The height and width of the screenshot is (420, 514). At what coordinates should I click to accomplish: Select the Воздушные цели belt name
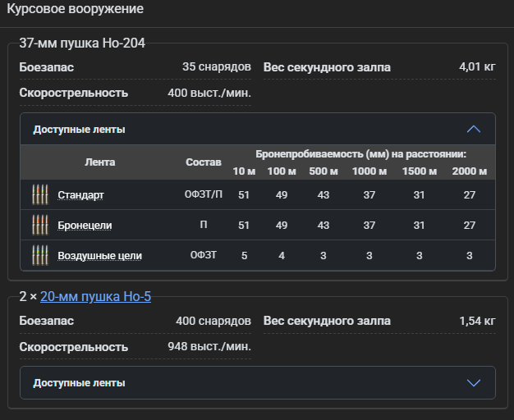pos(99,256)
